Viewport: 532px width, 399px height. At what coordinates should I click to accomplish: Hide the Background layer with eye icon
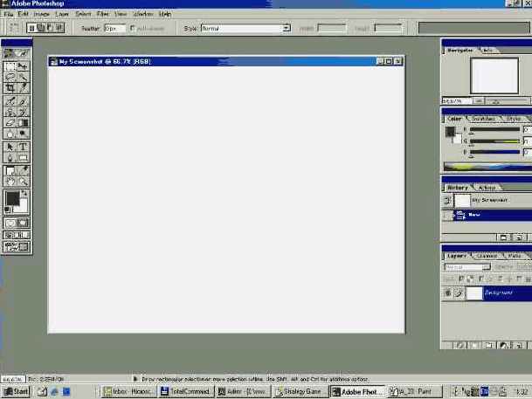[448, 293]
